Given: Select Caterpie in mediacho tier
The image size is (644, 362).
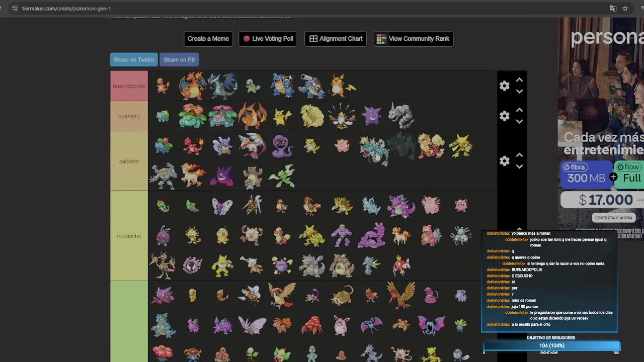Looking at the screenshot, I should point(163,206).
